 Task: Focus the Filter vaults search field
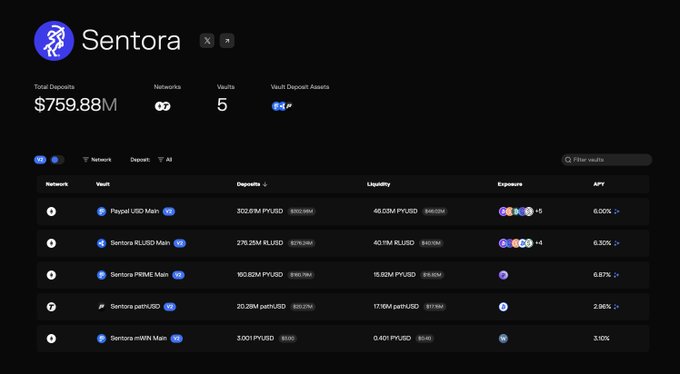[x=607, y=160]
